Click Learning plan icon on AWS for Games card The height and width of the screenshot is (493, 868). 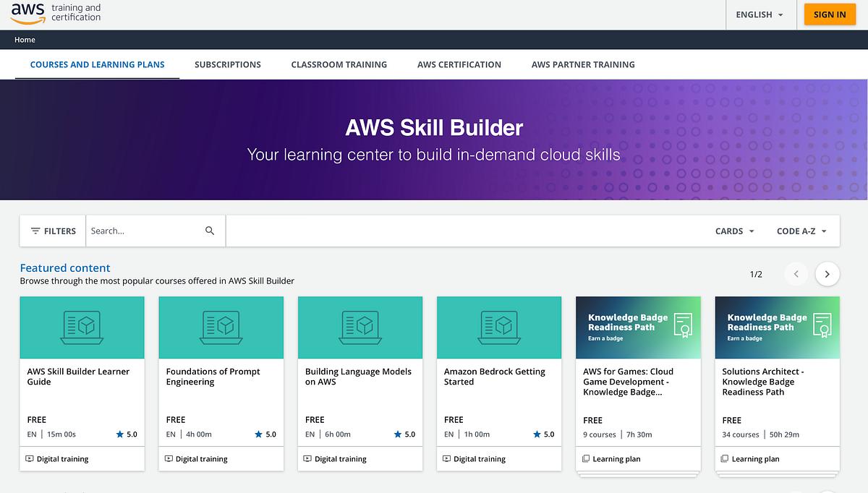586,458
